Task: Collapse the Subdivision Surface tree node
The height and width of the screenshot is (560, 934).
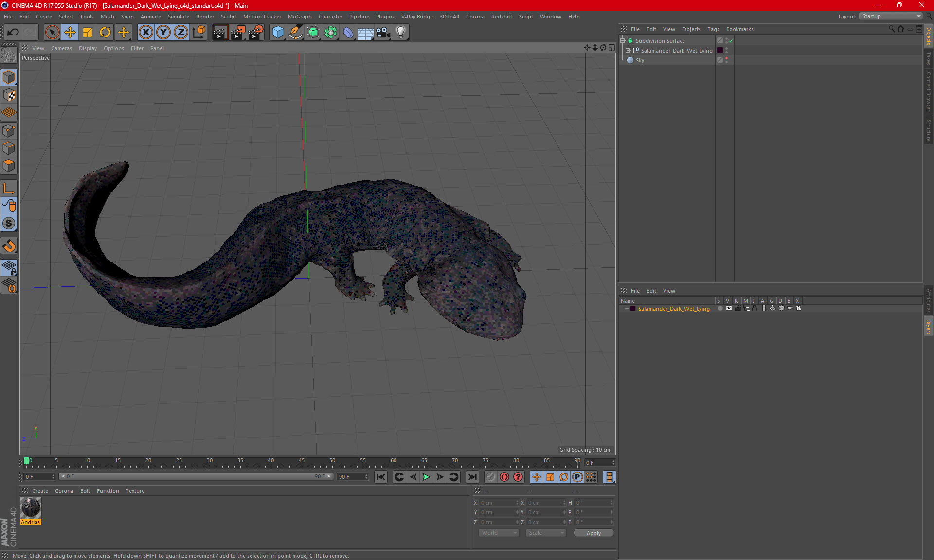Action: coord(623,41)
